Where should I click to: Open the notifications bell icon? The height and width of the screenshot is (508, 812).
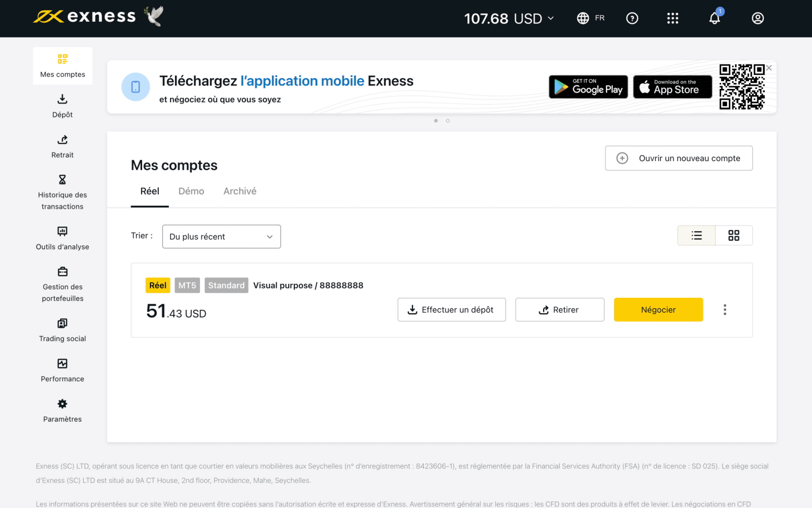pos(715,18)
